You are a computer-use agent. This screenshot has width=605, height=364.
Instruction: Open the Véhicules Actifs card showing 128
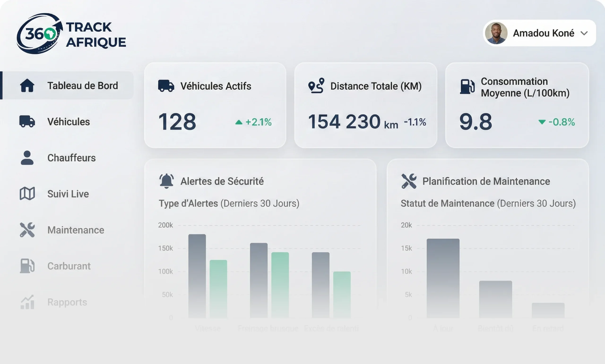coord(215,105)
